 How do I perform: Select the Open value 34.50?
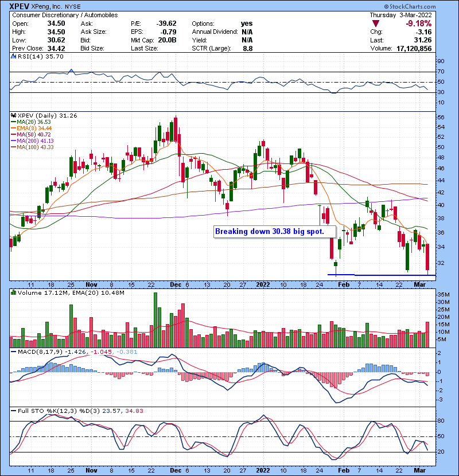tap(56, 24)
